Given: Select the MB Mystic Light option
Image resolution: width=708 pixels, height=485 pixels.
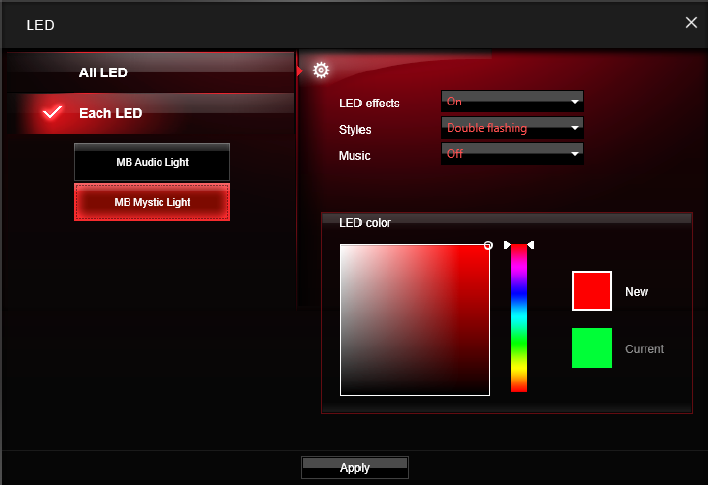Looking at the screenshot, I should (x=152, y=202).
